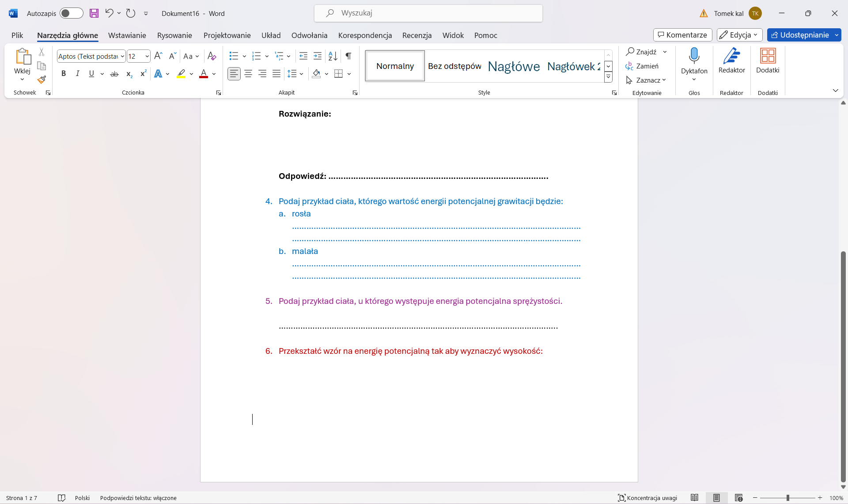Toggle bold formatting

(x=64, y=74)
